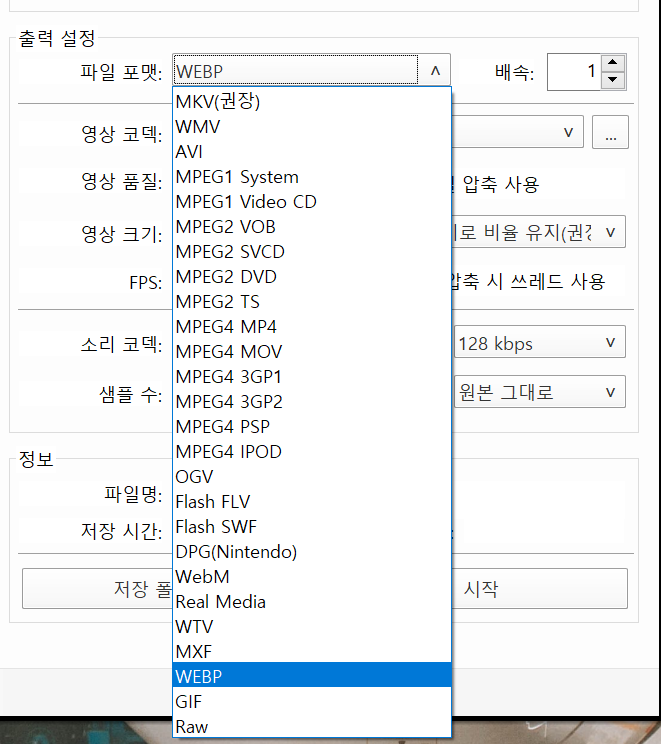Open the 영상 코덱 dropdown arrow
This screenshot has height=744, width=661.
568,132
